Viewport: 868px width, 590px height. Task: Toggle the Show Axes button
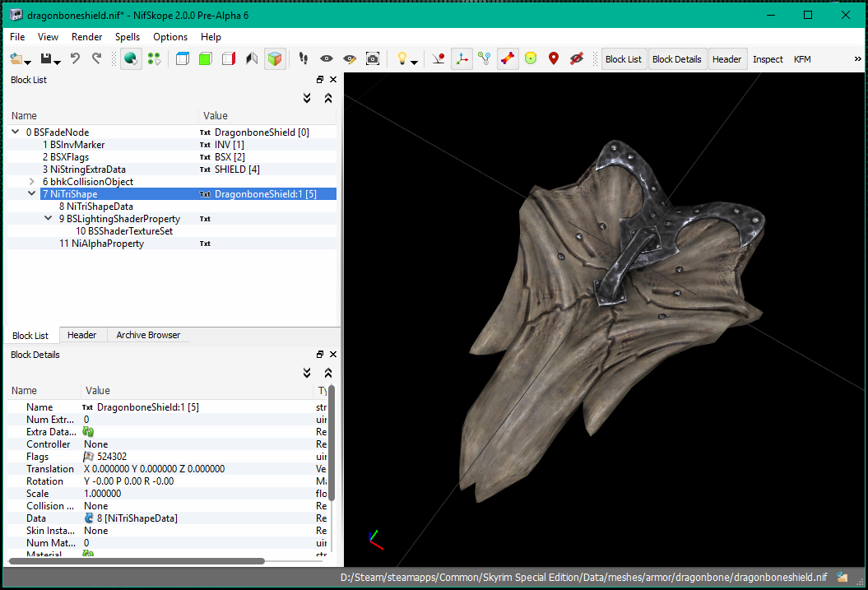point(462,58)
